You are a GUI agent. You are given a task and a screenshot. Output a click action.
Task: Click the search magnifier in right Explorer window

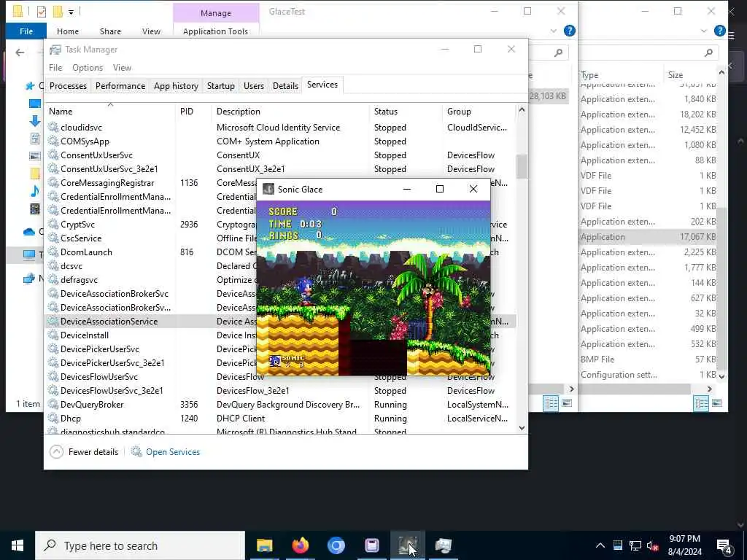click(x=709, y=52)
